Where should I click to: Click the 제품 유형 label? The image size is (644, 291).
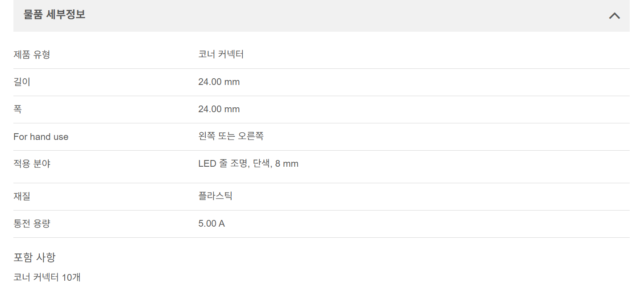(x=32, y=55)
